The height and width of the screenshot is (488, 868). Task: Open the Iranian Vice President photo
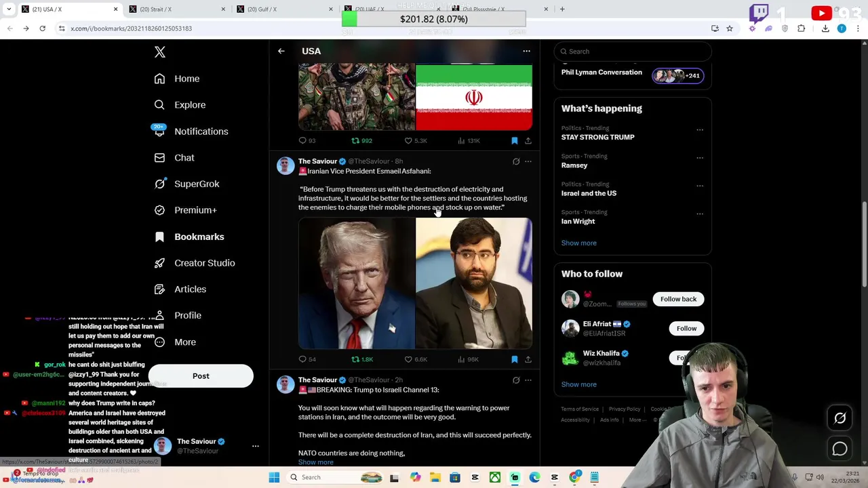tap(474, 283)
